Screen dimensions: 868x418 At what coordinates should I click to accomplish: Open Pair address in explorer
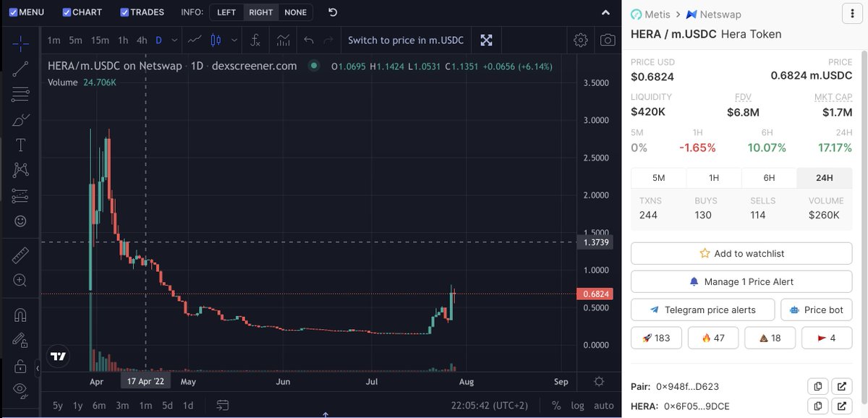tap(842, 386)
